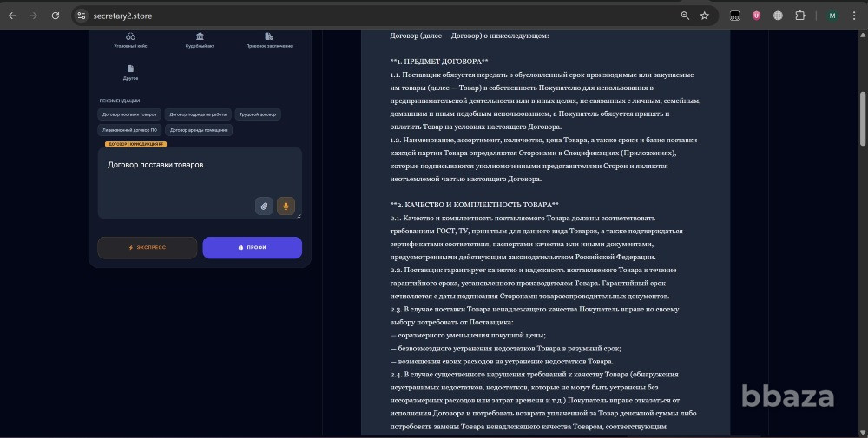Click the orange ДОГОВОР jurisdiction tag
Screen dimensions: 868x438
point(135,144)
